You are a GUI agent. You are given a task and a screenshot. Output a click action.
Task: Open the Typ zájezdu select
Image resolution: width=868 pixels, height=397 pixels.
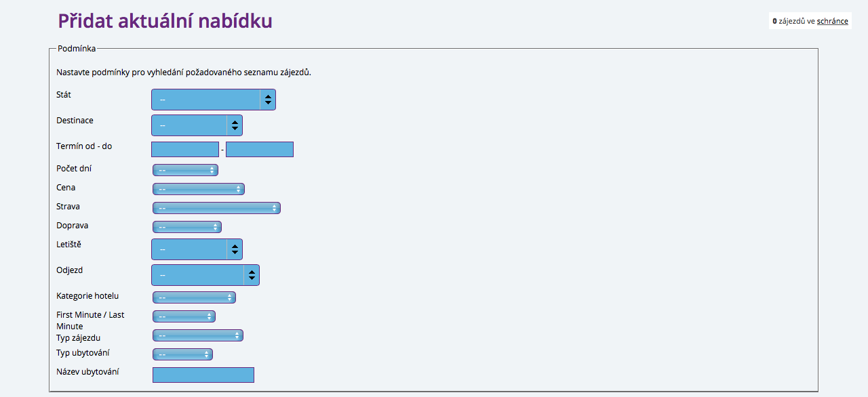click(x=197, y=335)
